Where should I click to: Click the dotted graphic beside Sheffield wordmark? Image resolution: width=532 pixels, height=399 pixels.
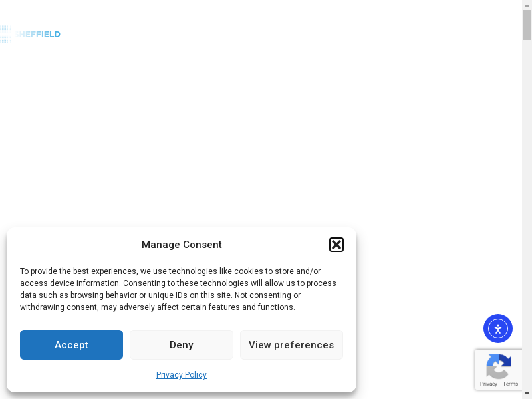(x=6, y=34)
